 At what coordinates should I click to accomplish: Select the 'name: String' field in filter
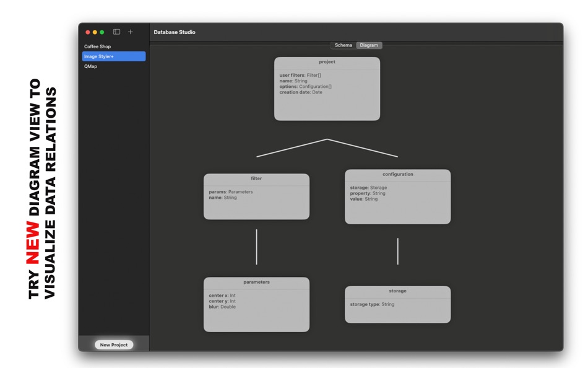point(223,197)
